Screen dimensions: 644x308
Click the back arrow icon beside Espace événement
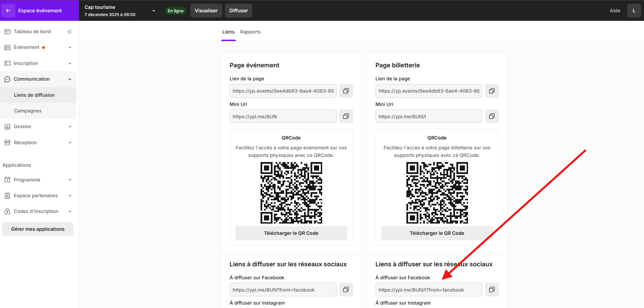(8, 11)
